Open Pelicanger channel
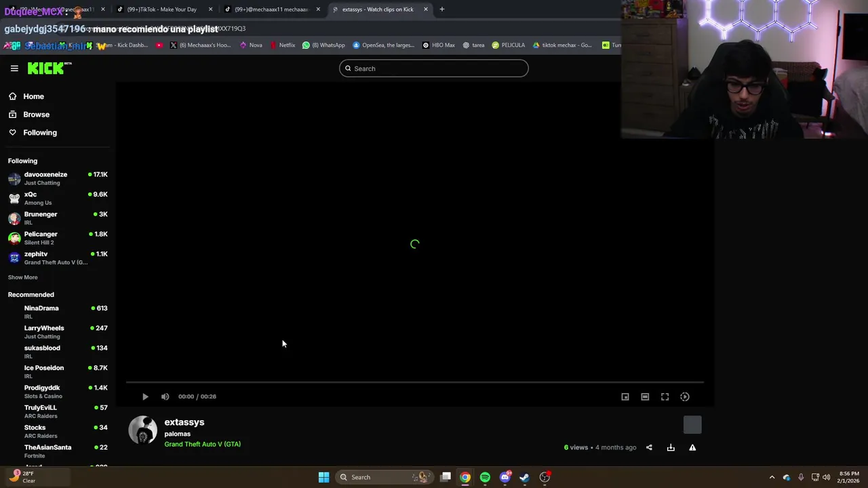Image resolution: width=868 pixels, height=488 pixels. 58,238
